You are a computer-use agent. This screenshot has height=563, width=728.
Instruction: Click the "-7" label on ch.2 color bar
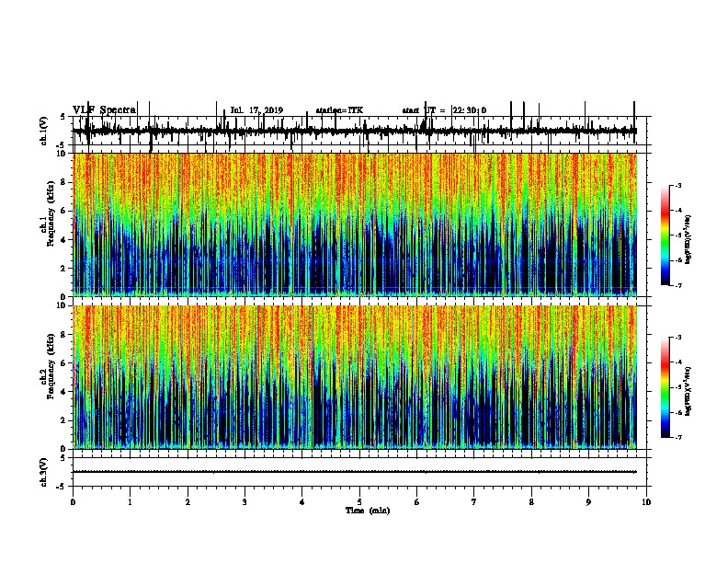(677, 437)
